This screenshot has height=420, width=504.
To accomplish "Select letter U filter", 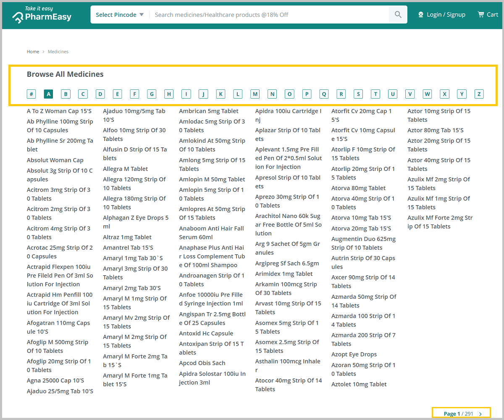I will [x=393, y=94].
